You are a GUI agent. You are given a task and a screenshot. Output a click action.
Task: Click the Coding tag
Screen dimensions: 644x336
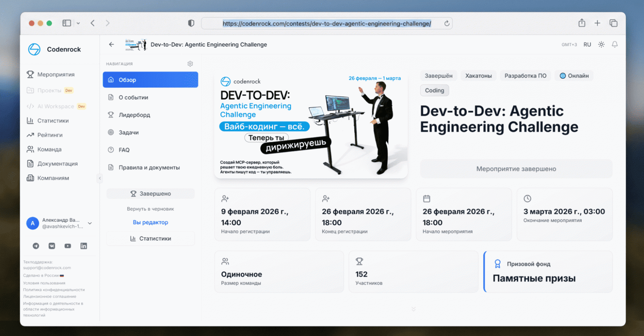[x=434, y=90]
